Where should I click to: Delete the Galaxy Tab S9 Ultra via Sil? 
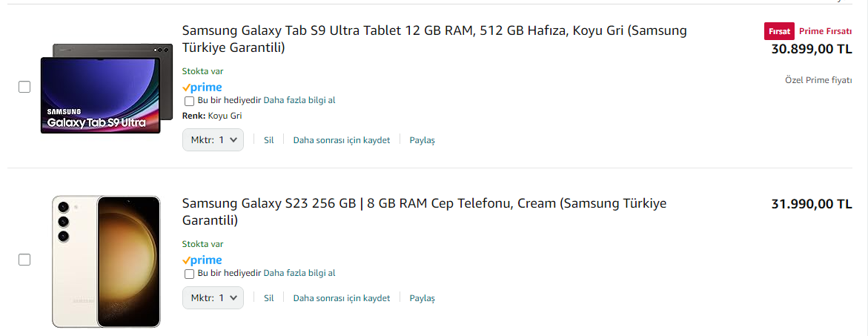pyautogui.click(x=269, y=140)
